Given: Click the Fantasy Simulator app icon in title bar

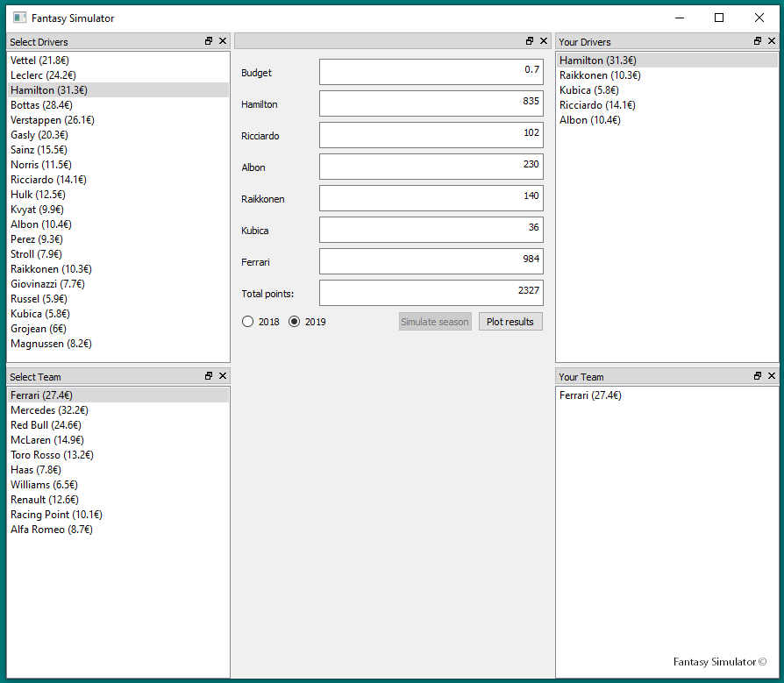Looking at the screenshot, I should 19,18.
